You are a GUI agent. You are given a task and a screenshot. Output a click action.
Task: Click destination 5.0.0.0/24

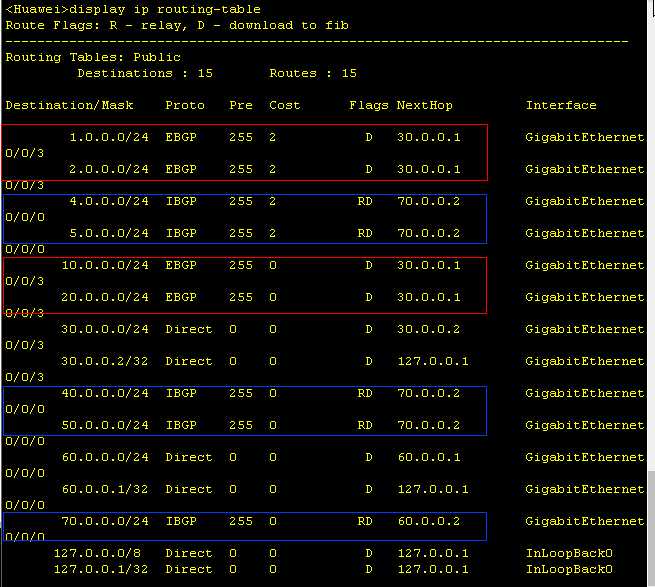point(109,233)
